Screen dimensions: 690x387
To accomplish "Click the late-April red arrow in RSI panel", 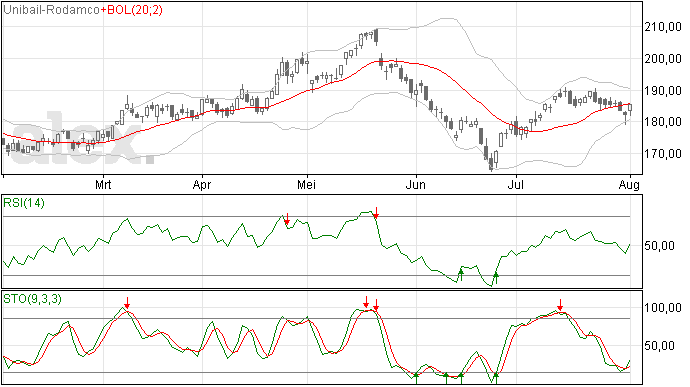I will coord(287,219).
